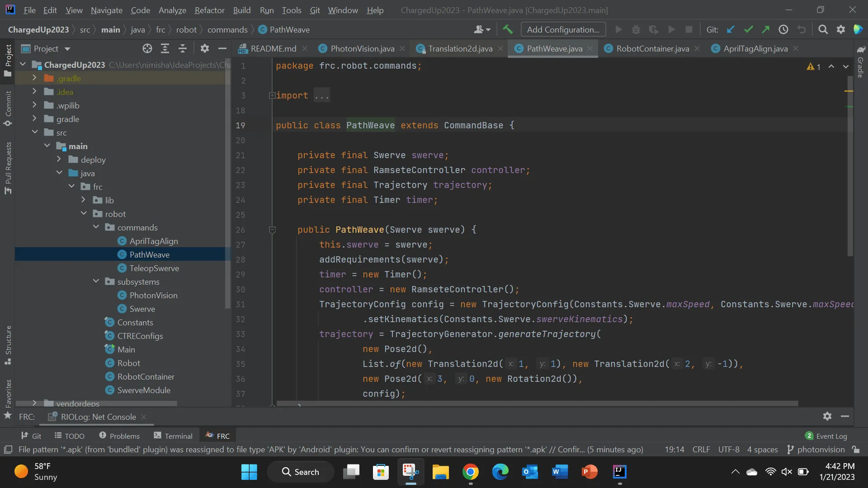This screenshot has width=868, height=488.
Task: Open Project panel settings gear
Action: [x=205, y=49]
